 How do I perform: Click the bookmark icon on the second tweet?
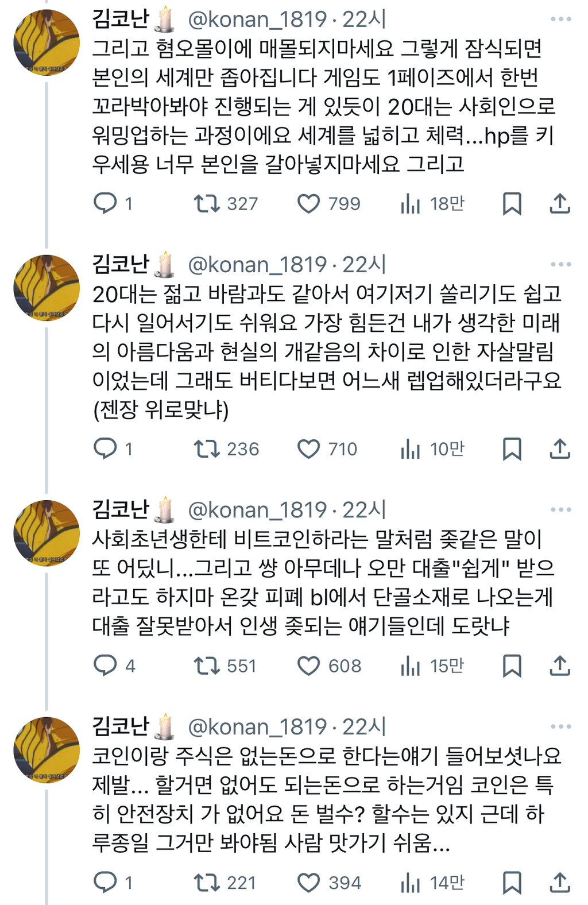coord(512,450)
